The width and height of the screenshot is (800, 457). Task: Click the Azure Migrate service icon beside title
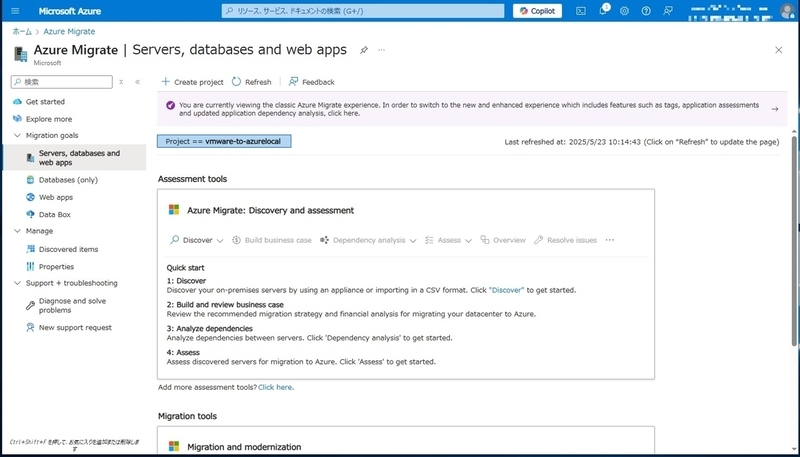(20, 53)
